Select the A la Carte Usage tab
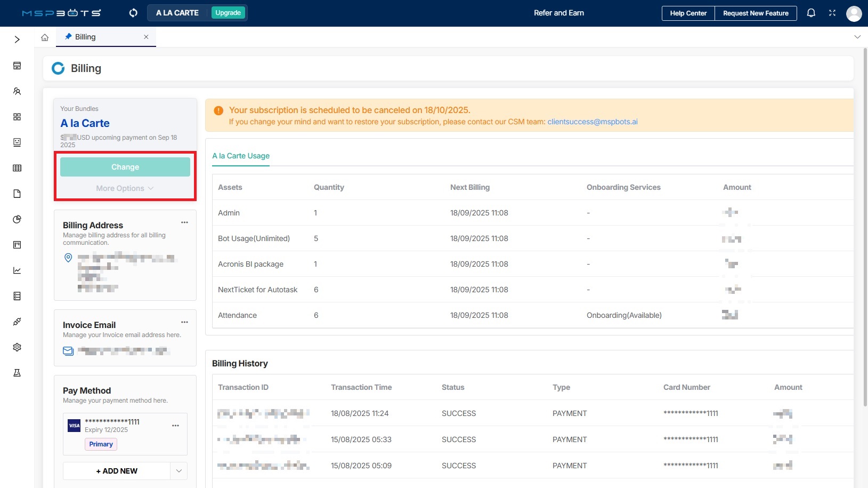Image resolution: width=868 pixels, height=488 pixels. tap(241, 156)
